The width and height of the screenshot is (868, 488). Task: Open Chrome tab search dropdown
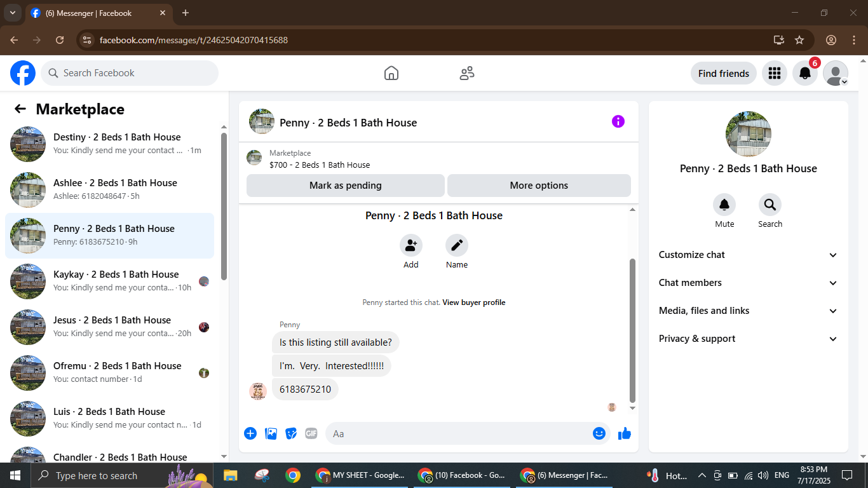(12, 13)
